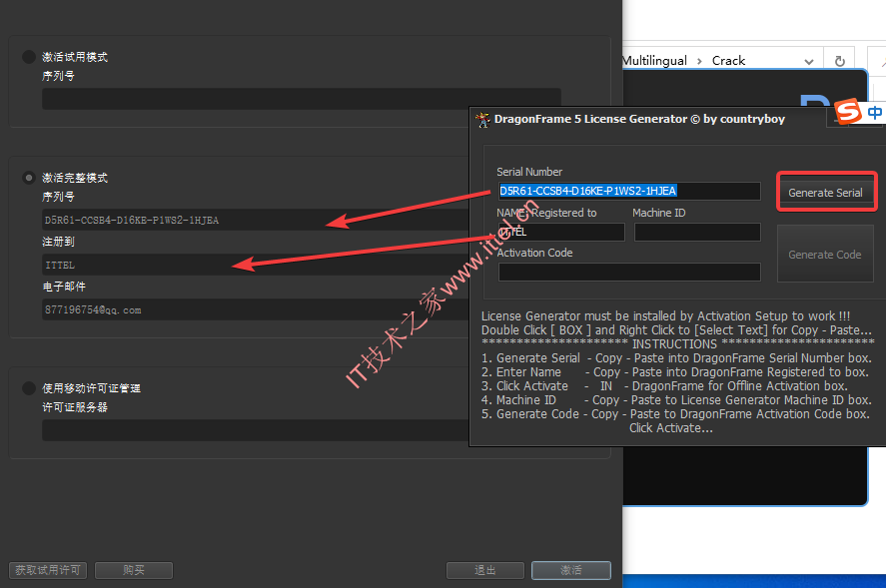Click the Explorer refresh button
Viewport: 886px width, 588px height.
point(840,61)
